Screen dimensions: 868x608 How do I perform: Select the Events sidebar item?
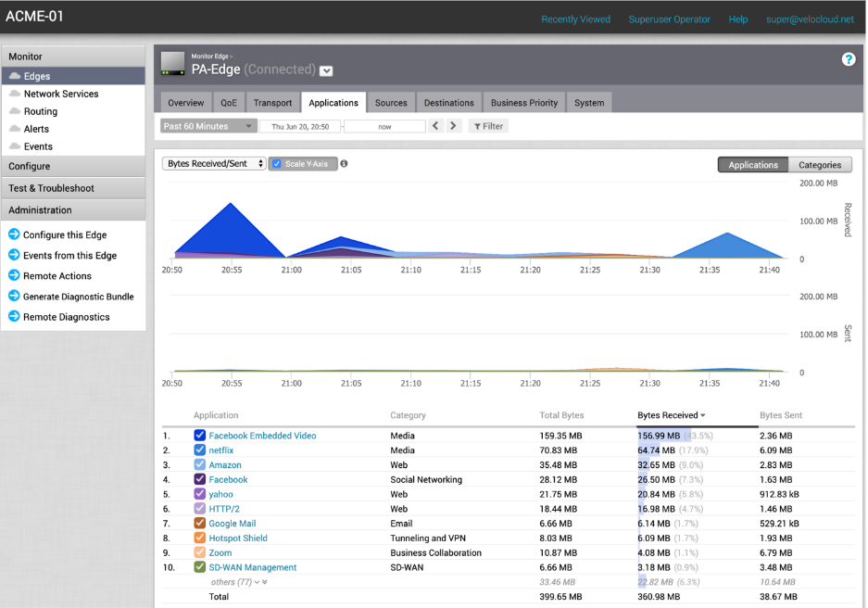click(x=37, y=146)
